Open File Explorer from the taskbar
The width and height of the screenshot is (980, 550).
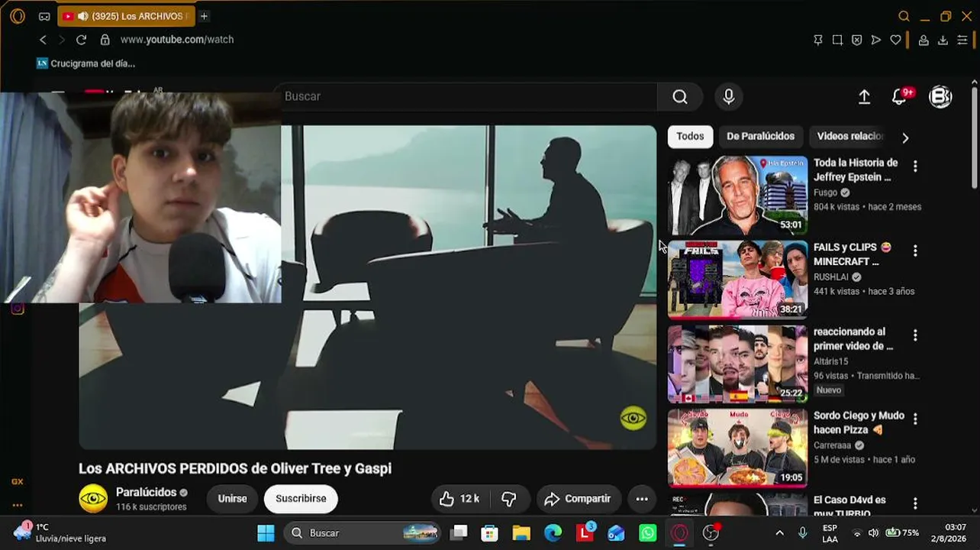pyautogui.click(x=521, y=532)
